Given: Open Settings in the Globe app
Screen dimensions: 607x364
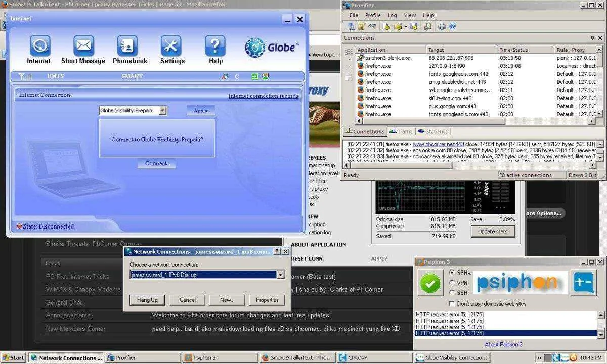Looking at the screenshot, I should pos(172,50).
